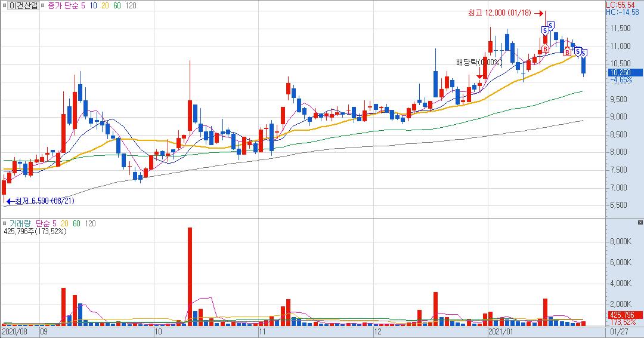Click the S sell marker left of the last candle
This screenshot has height=338, width=644.
578,51
